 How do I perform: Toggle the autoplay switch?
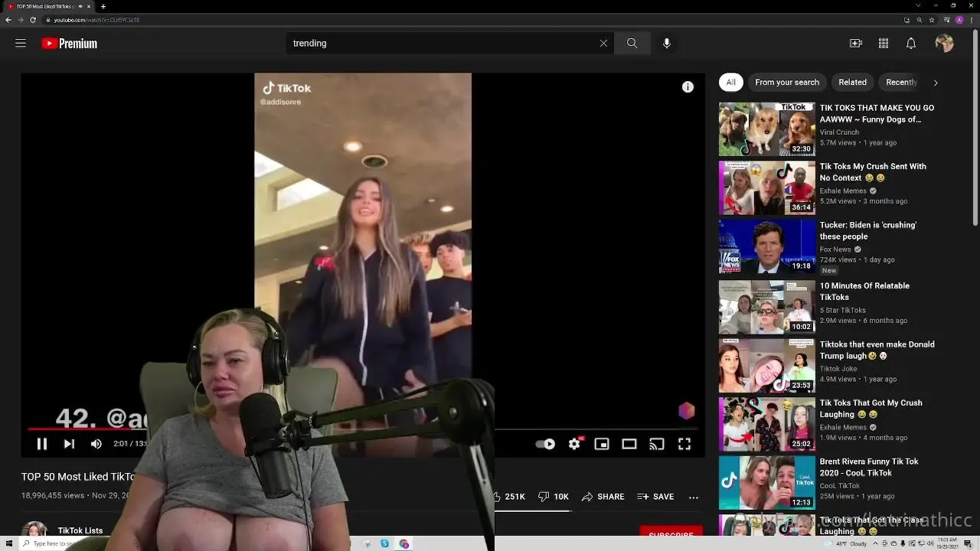545,444
